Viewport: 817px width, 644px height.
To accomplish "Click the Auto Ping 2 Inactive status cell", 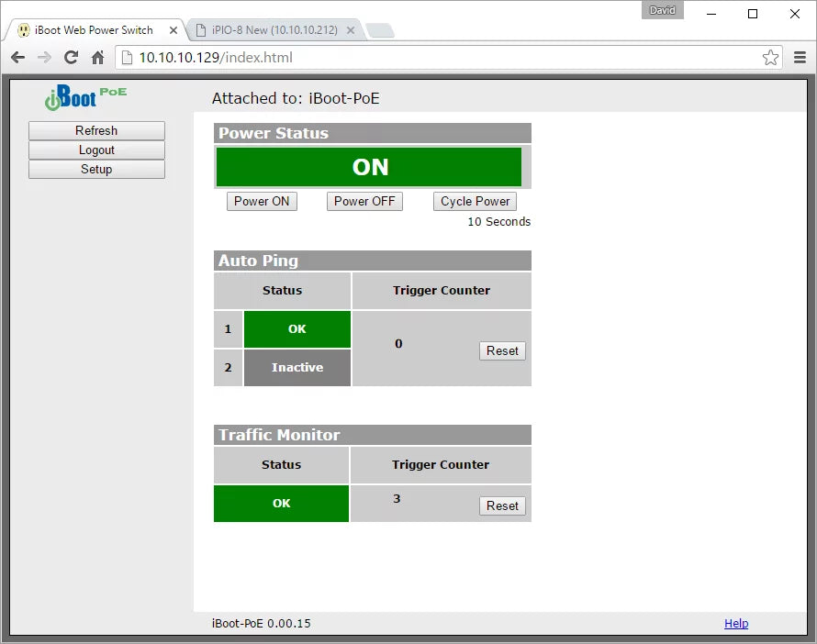I will tap(297, 368).
